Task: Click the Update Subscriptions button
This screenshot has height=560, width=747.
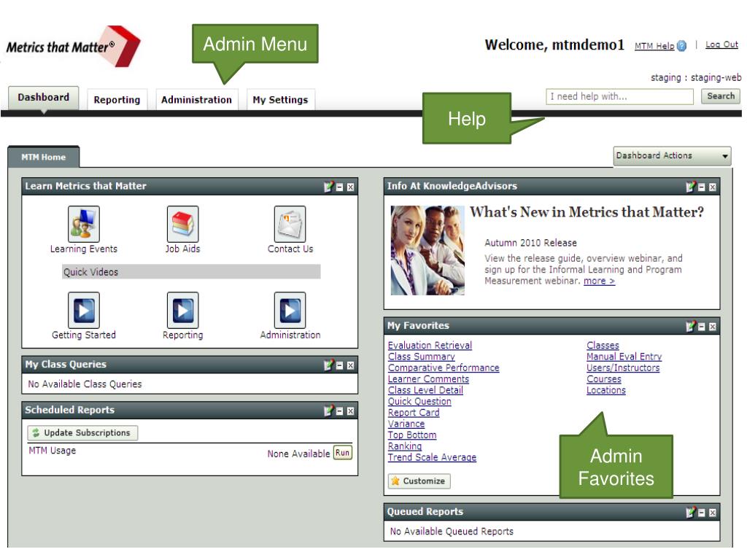Action: pos(83,433)
